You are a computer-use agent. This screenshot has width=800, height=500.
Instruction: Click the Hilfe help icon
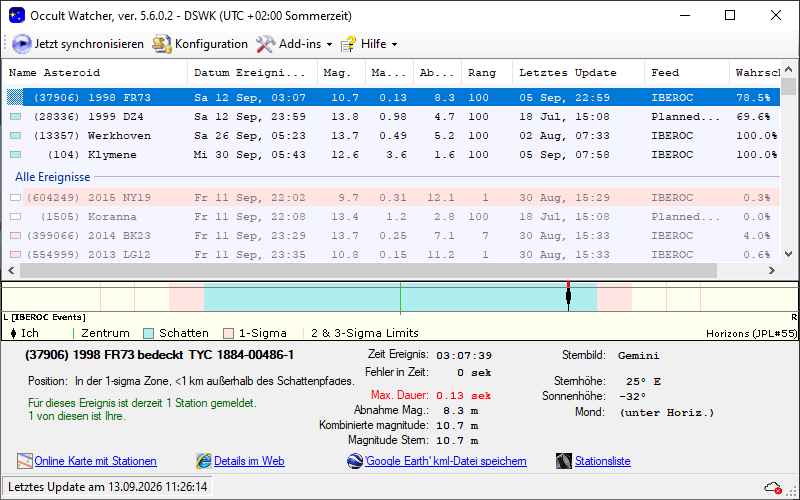coord(348,44)
